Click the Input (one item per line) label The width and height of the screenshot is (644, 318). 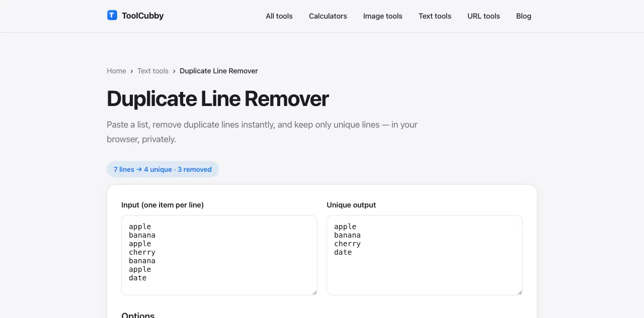[x=163, y=205]
